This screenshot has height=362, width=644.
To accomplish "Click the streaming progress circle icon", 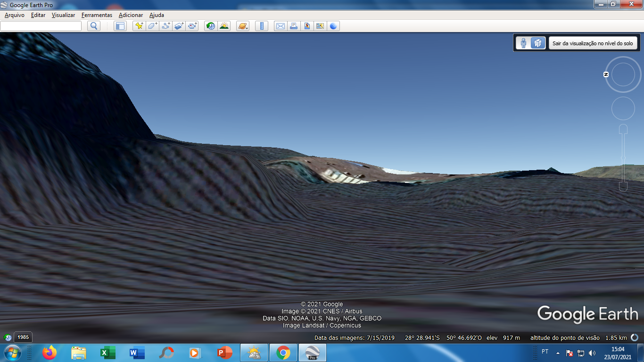I will click(635, 337).
